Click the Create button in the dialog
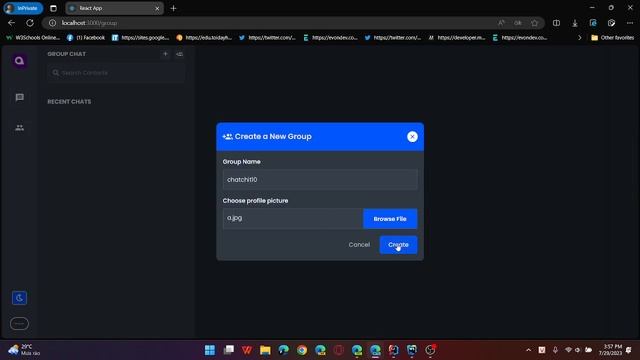 click(398, 244)
